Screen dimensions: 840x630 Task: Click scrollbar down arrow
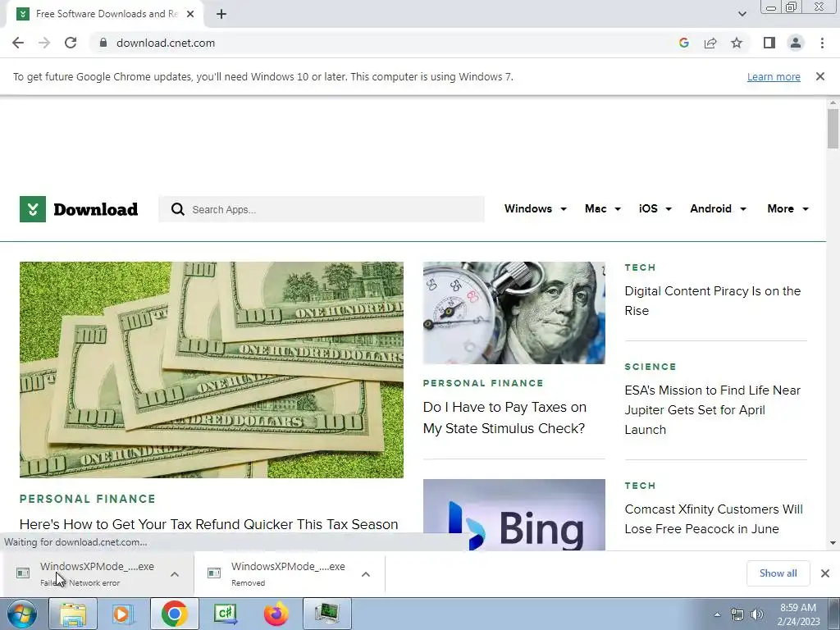click(x=833, y=543)
